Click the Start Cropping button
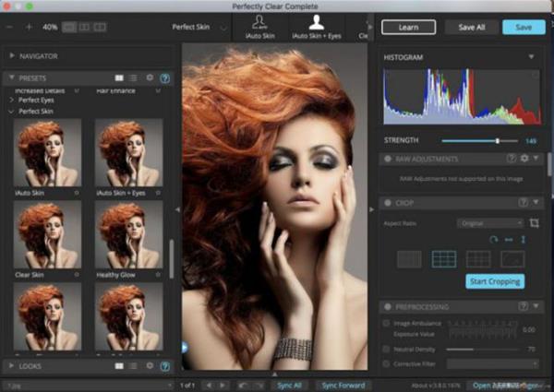Image resolution: width=554 pixels, height=392 pixels. pyautogui.click(x=494, y=281)
